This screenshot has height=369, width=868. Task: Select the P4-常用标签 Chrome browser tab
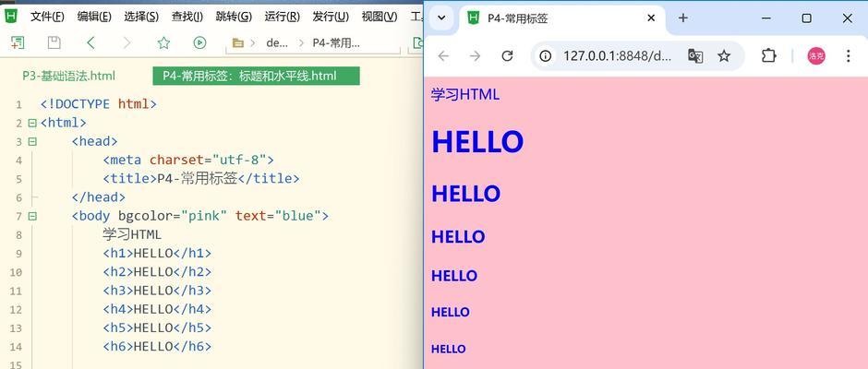click(562, 18)
